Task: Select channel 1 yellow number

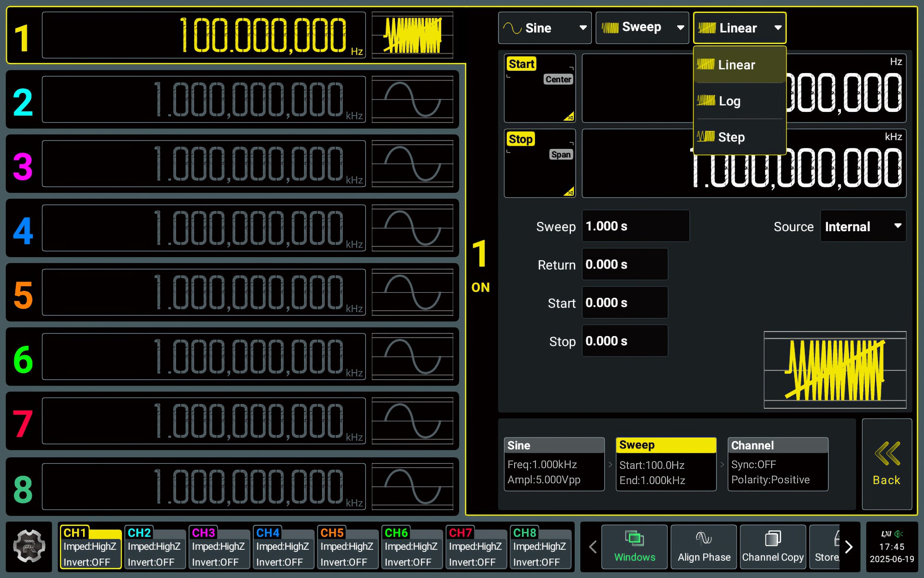Action: [x=22, y=37]
